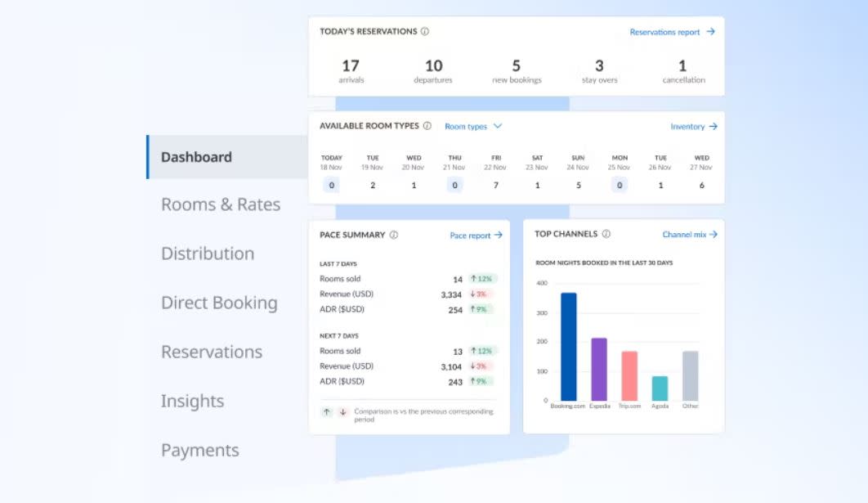Image resolution: width=868 pixels, height=503 pixels.
Task: Click the green up-arrow comparison icon
Action: [x=325, y=412]
